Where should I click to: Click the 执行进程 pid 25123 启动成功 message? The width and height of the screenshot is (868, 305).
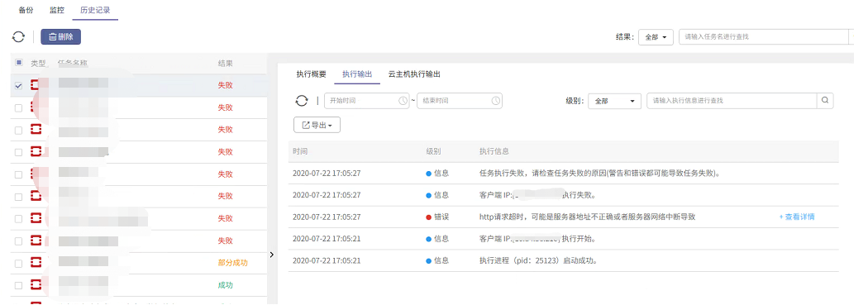click(x=538, y=260)
